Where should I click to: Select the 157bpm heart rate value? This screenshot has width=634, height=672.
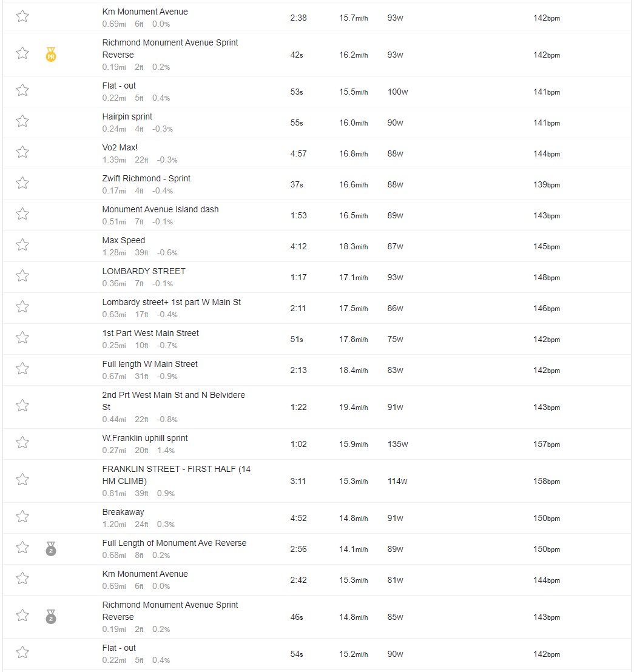(x=547, y=445)
